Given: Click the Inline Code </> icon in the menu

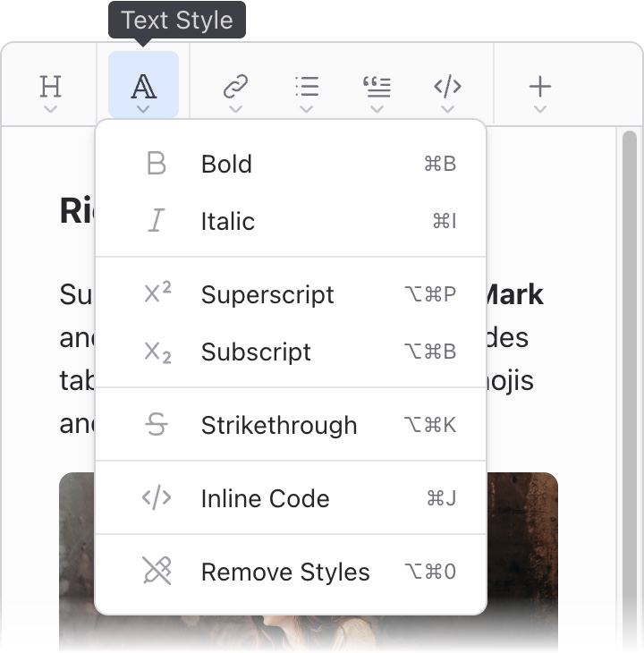Looking at the screenshot, I should pyautogui.click(x=157, y=497).
